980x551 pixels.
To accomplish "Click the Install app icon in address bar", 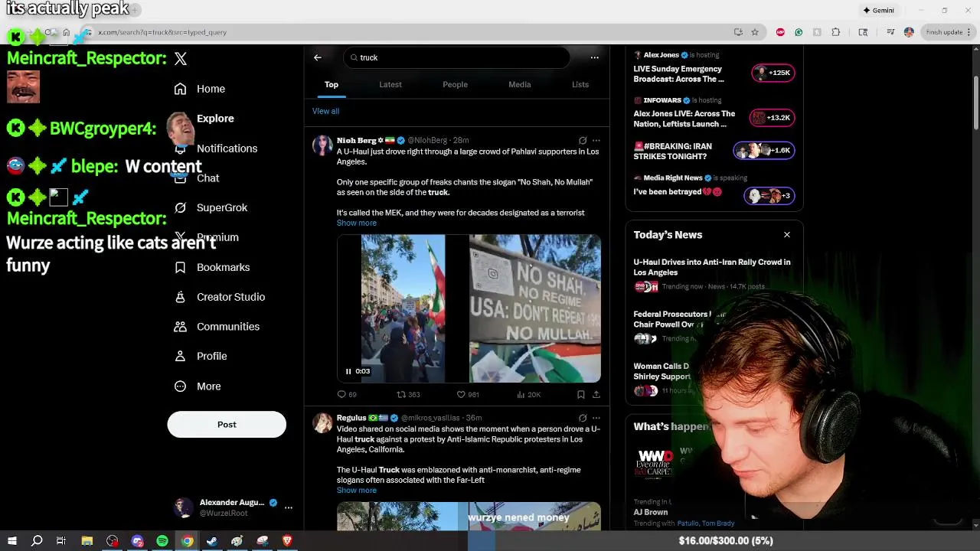I will 738,32.
